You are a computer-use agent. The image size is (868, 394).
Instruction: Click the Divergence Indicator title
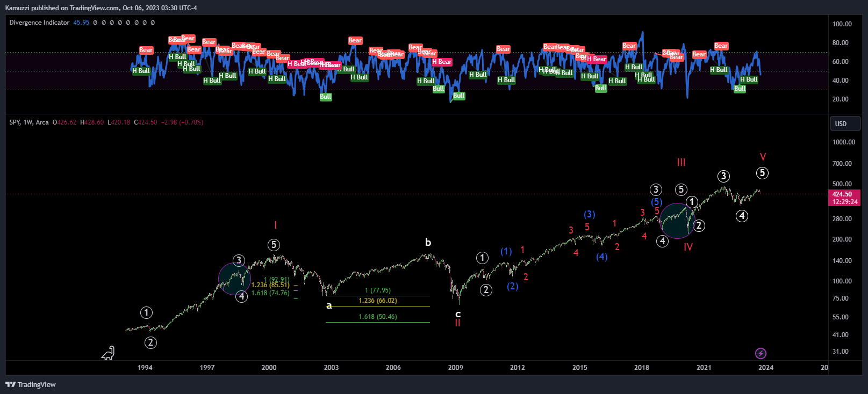click(x=39, y=23)
